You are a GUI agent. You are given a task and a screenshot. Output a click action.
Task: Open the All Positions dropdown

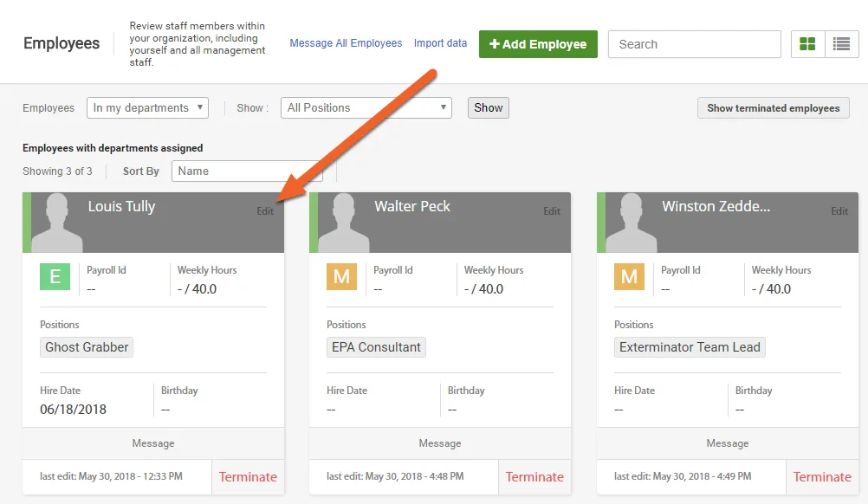pos(366,108)
